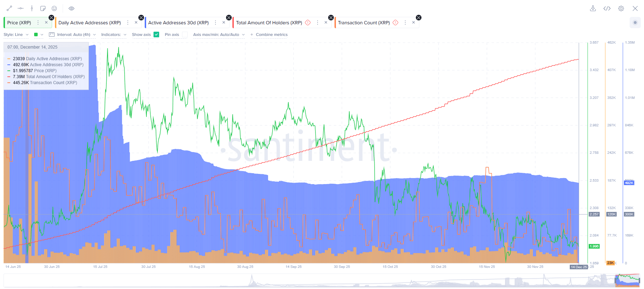
Task: Uncheck the Show axis checkbox
Action: (156, 34)
